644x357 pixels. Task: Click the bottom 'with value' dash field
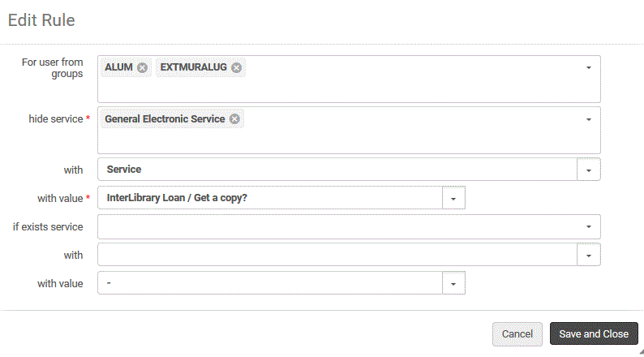point(269,283)
